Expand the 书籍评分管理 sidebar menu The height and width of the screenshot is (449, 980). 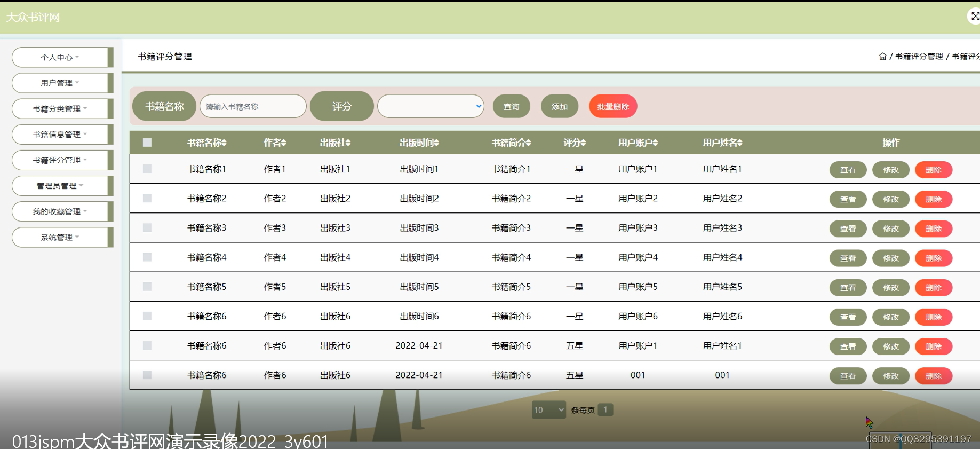62,160
